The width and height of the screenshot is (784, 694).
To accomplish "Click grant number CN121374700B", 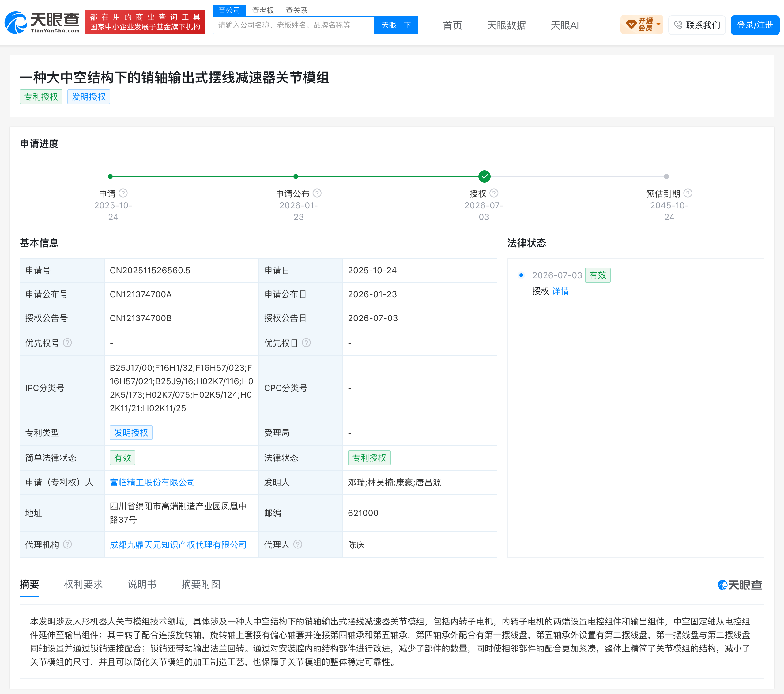I will (141, 318).
